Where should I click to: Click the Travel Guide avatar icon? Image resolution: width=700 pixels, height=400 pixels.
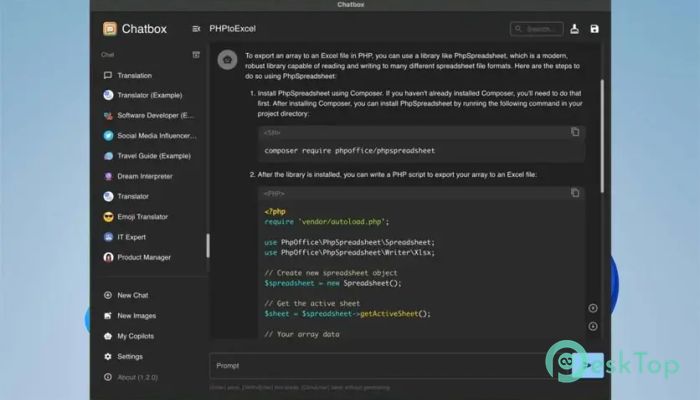(x=108, y=156)
